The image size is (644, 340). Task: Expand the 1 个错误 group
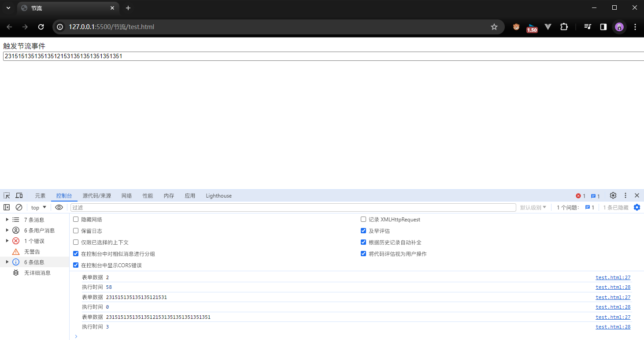(7, 241)
